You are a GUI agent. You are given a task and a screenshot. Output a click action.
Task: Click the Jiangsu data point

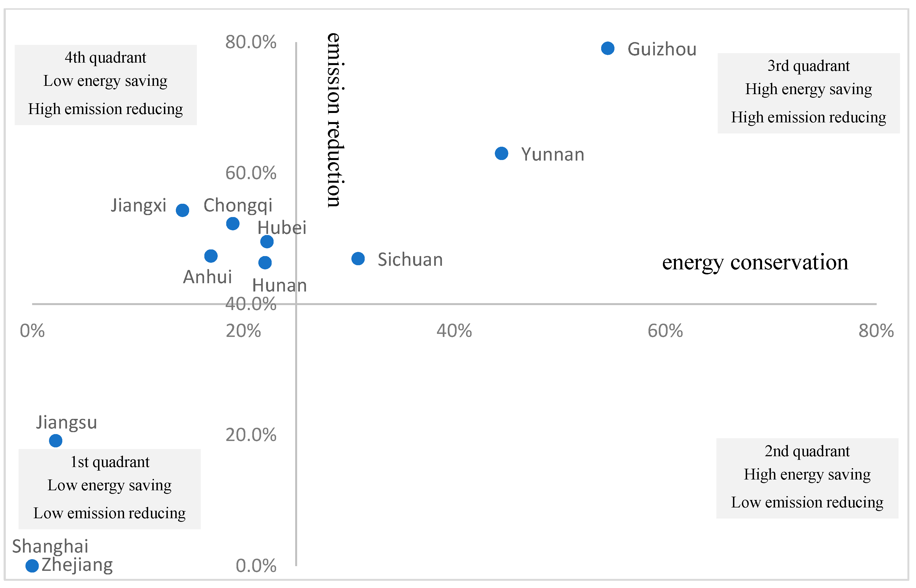[56, 441]
